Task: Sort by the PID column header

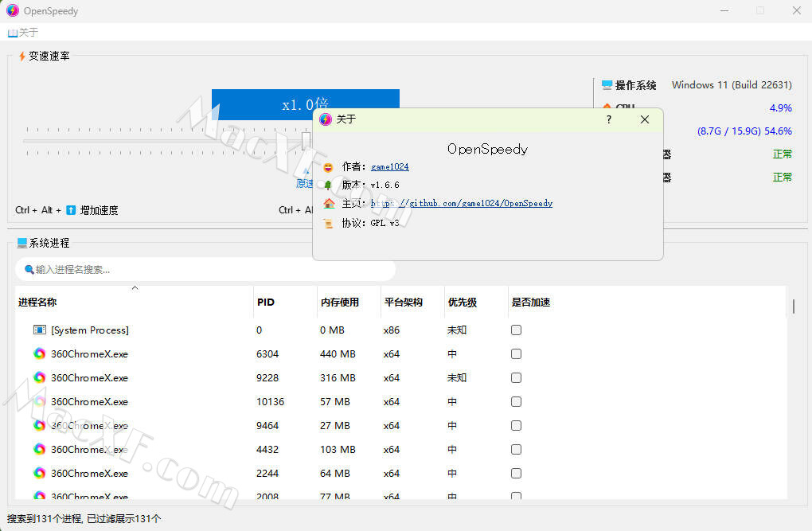Action: pos(285,302)
